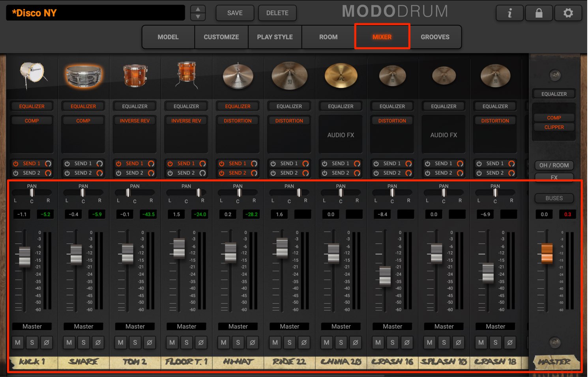Screen dimensions: 588x377
Task: Select the Floor Tom 1 icon
Action: point(186,75)
